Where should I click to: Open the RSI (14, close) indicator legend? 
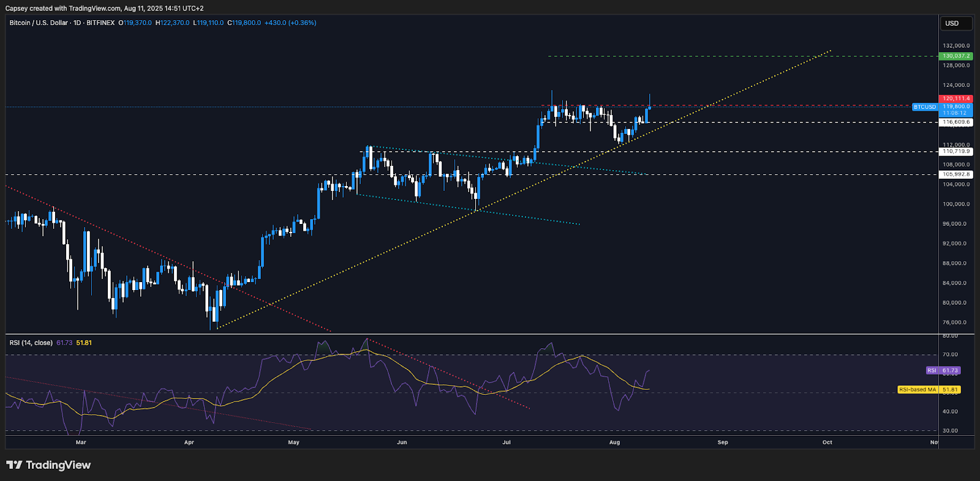[31, 343]
